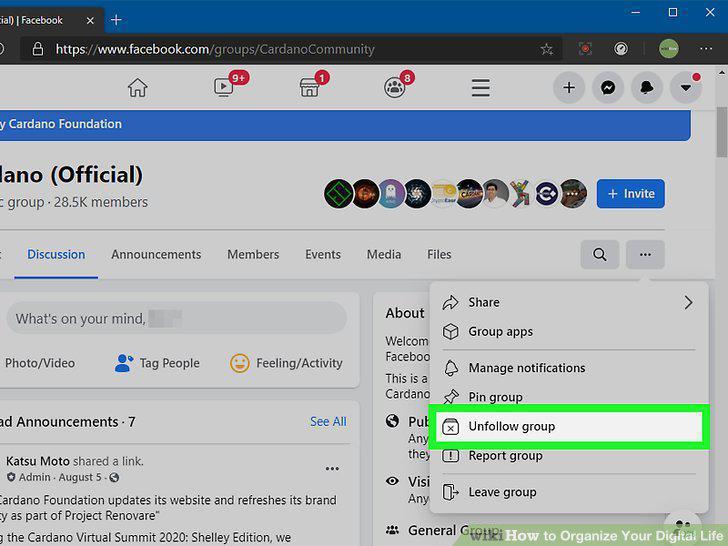The height and width of the screenshot is (546, 728).
Task: Click the browser address bar URL
Action: [215, 49]
